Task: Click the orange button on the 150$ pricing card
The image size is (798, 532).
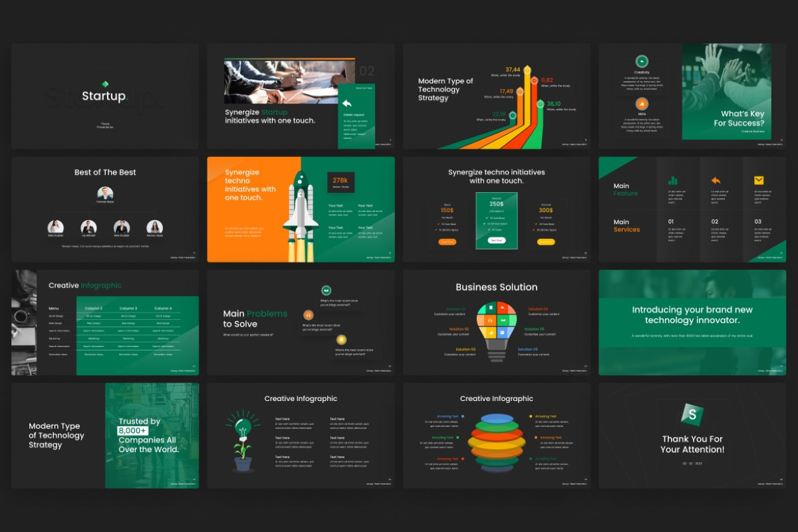Action: (x=447, y=242)
